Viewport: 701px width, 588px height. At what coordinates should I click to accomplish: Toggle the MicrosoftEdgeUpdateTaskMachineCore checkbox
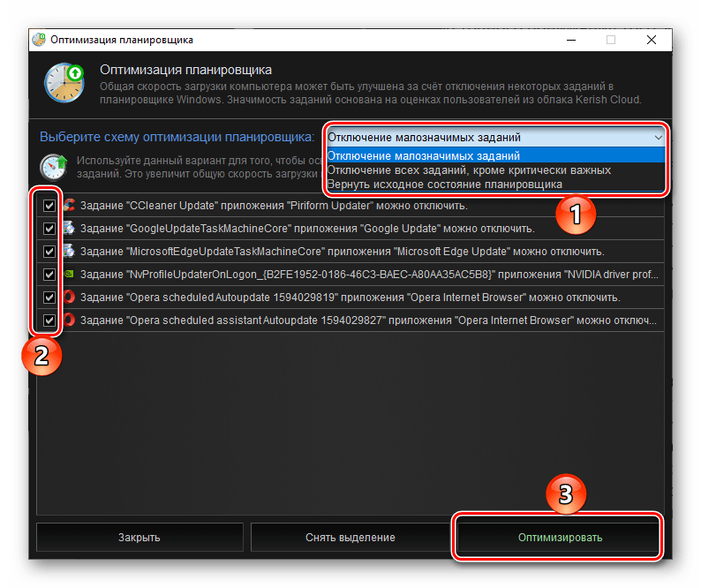[x=49, y=252]
